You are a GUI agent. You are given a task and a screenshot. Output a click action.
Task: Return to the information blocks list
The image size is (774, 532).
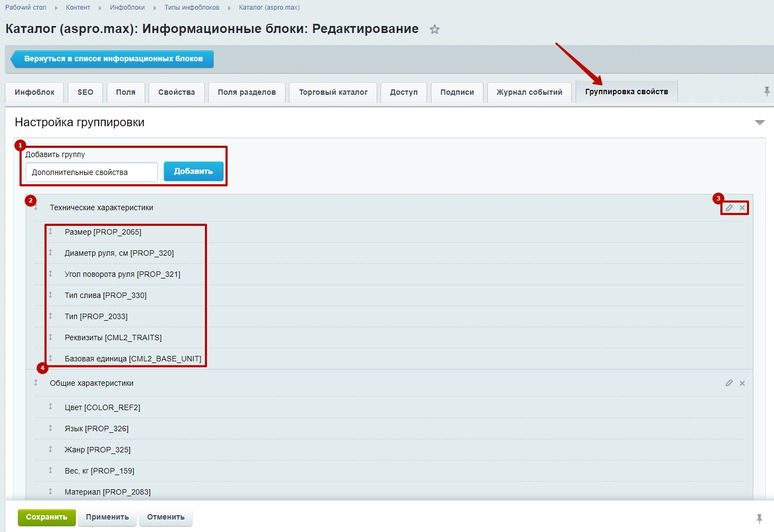point(113,59)
